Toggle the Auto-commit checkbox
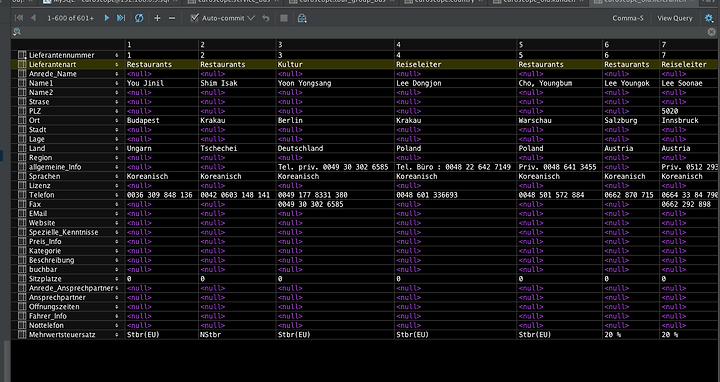The width and height of the screenshot is (720, 382). (195, 18)
